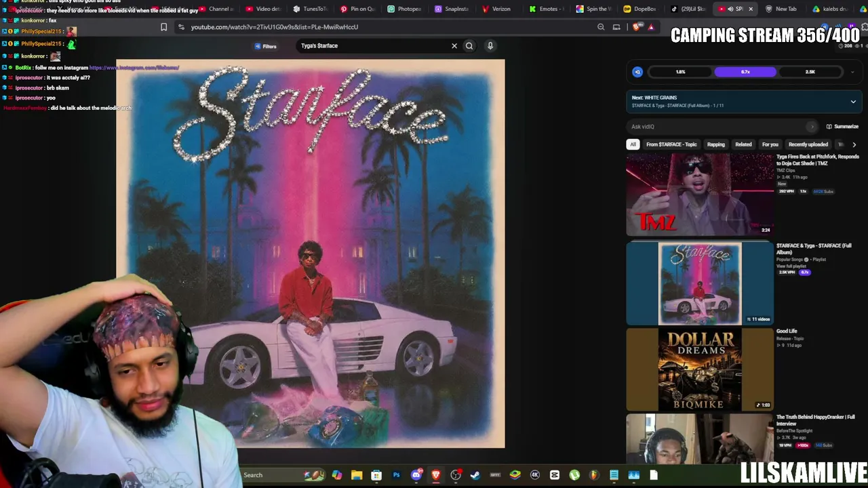The image size is (868, 488).
Task: Open Tyga Fires Back at Pitchfork video title
Action: click(818, 160)
